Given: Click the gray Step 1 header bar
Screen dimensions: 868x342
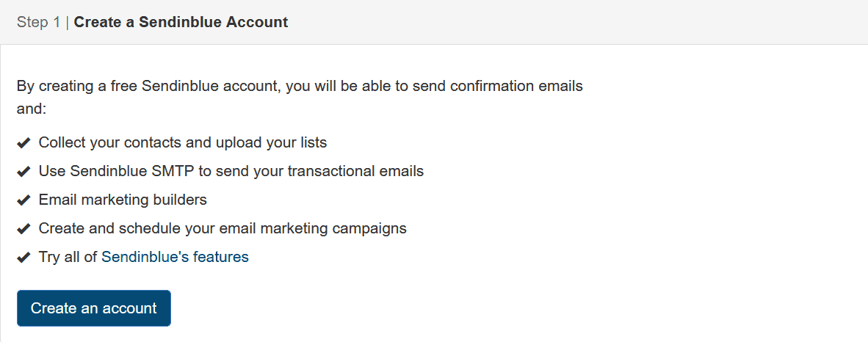Looking at the screenshot, I should pyautogui.click(x=434, y=22).
